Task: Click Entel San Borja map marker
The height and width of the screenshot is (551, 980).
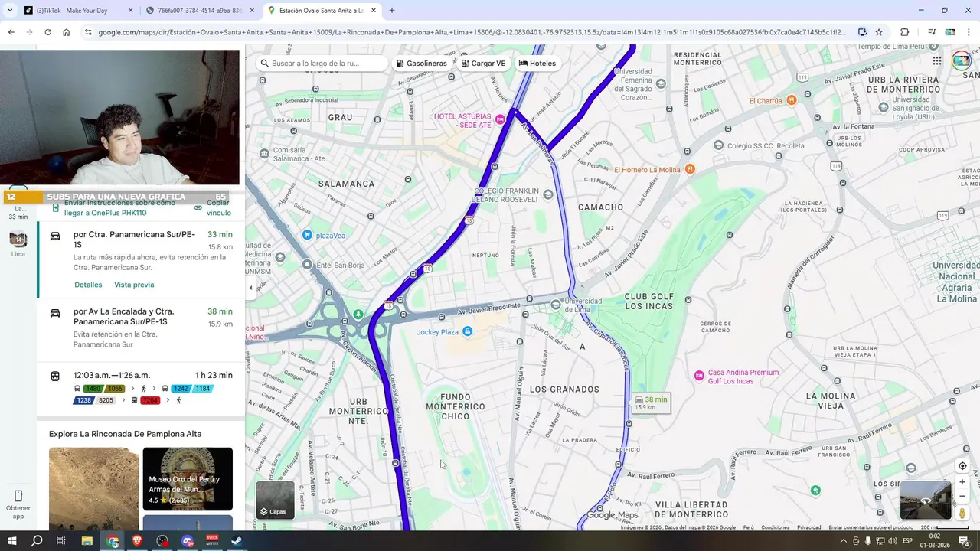Action: (307, 265)
